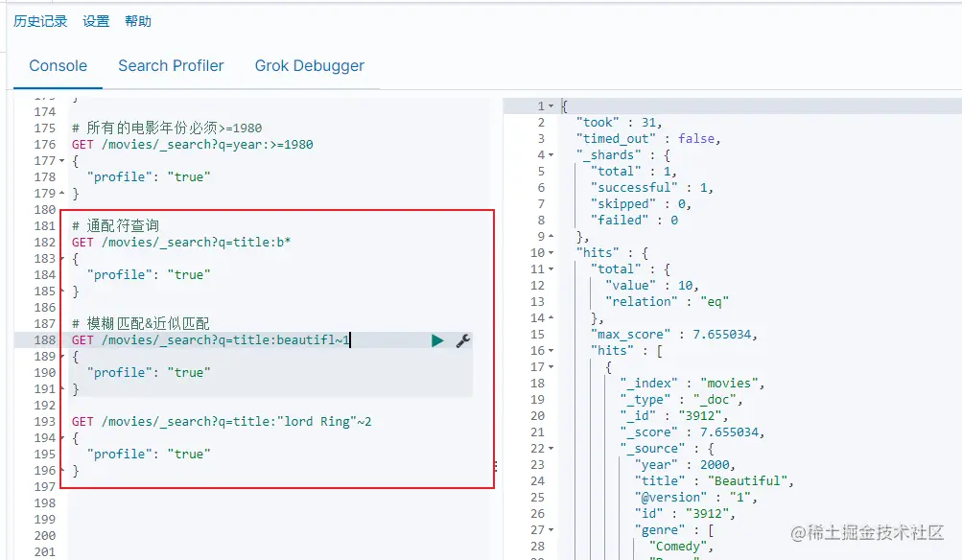Click "successful" : 1 in response
The width and height of the screenshot is (962, 560).
[x=651, y=188]
